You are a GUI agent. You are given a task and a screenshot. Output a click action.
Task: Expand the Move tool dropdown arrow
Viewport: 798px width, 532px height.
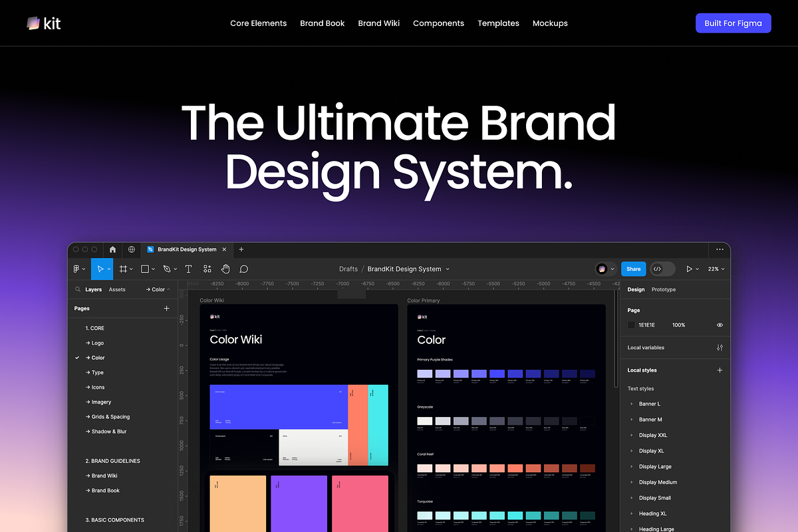(x=110, y=269)
